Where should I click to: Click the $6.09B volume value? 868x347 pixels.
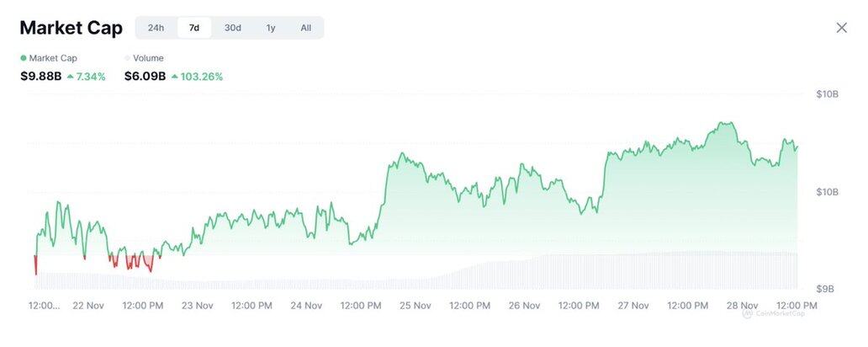[x=144, y=77]
